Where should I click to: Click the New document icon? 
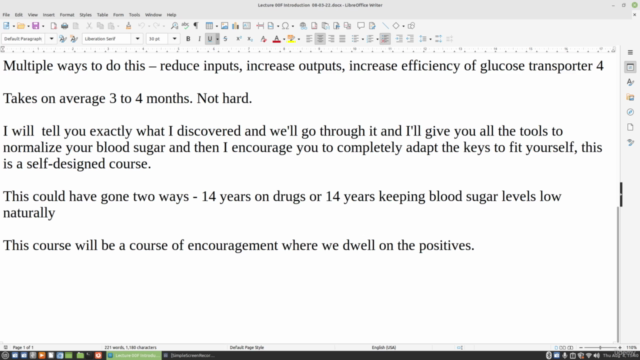[6, 26]
